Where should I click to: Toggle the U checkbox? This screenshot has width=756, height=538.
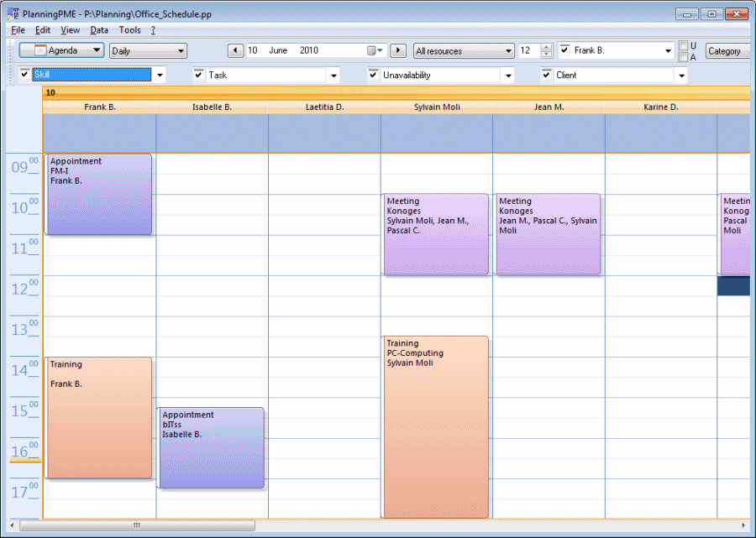[683, 46]
